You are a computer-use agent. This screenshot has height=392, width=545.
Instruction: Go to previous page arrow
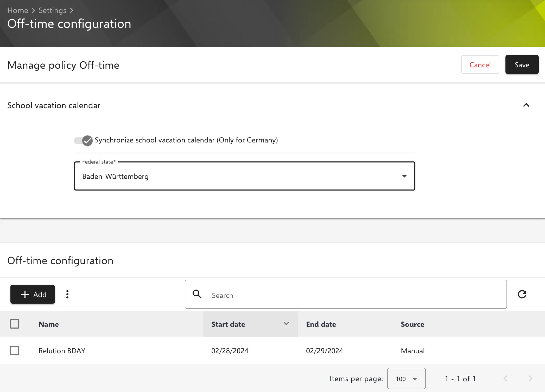(x=505, y=379)
